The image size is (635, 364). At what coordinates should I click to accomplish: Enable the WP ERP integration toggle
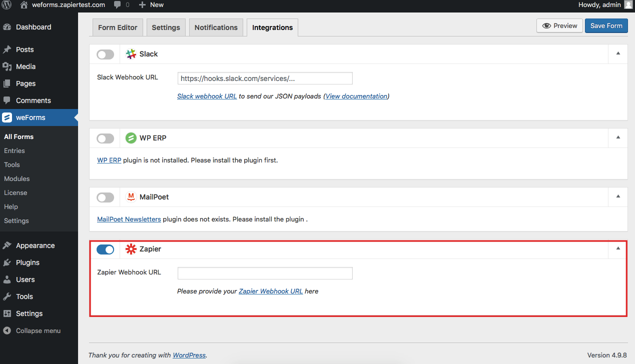tap(106, 138)
